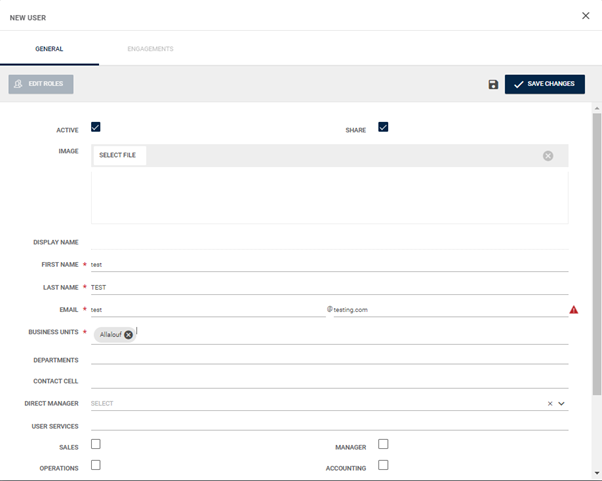Click the scrollbar down arrow

597,473
